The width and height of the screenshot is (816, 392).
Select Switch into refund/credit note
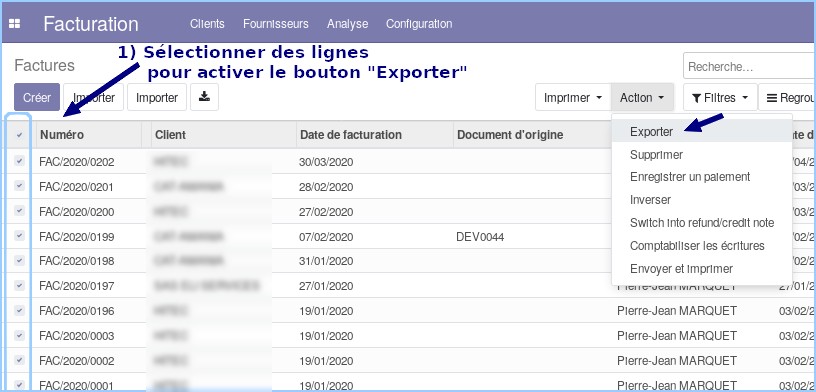(x=702, y=223)
